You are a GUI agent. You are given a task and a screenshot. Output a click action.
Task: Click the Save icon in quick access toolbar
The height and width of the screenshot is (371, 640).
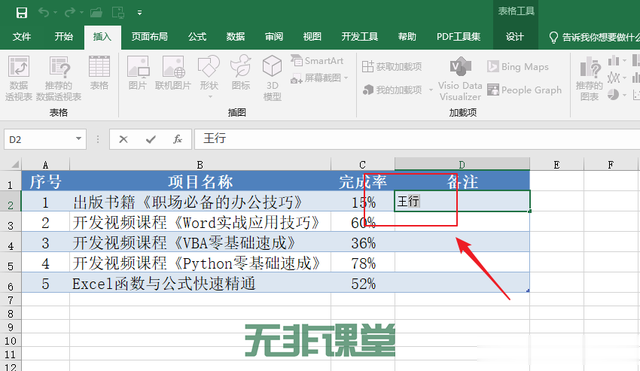point(22,13)
